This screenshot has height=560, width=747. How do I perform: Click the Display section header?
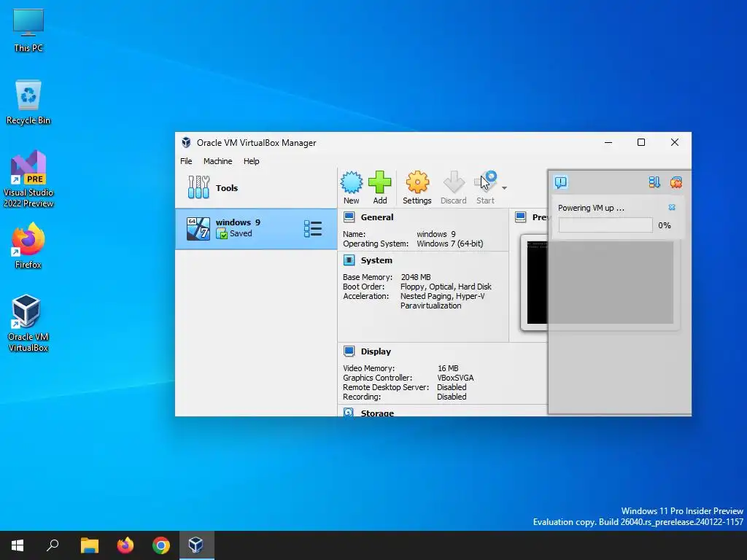tap(376, 351)
